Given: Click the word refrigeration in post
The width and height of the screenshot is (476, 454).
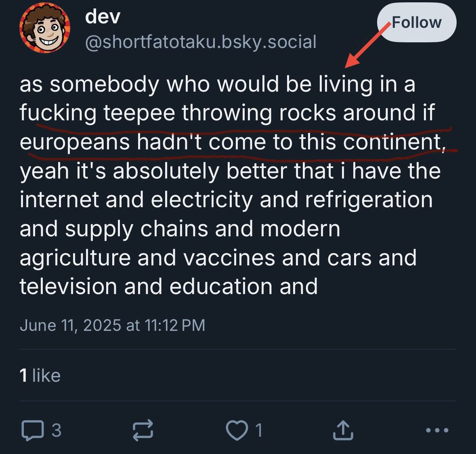Looking at the screenshot, I should click(369, 201).
